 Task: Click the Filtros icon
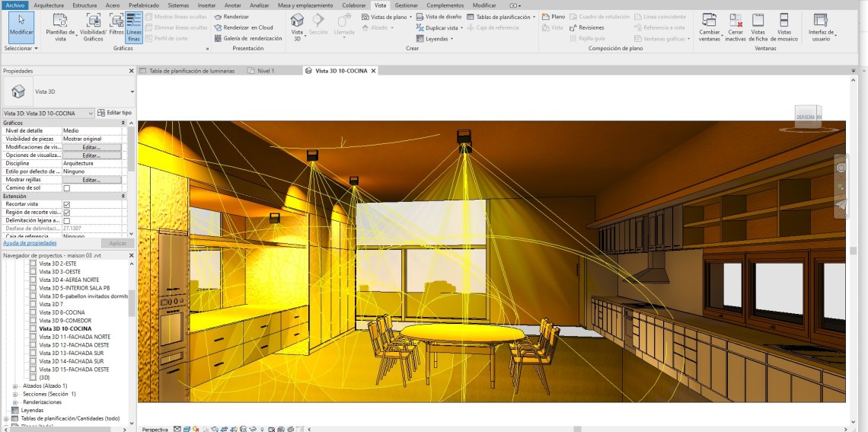point(116,25)
